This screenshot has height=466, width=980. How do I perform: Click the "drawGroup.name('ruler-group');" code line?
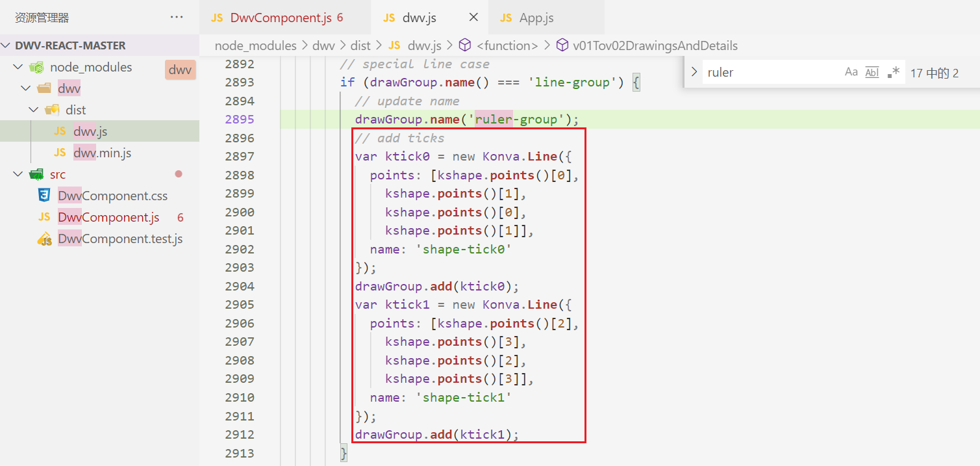tap(467, 120)
